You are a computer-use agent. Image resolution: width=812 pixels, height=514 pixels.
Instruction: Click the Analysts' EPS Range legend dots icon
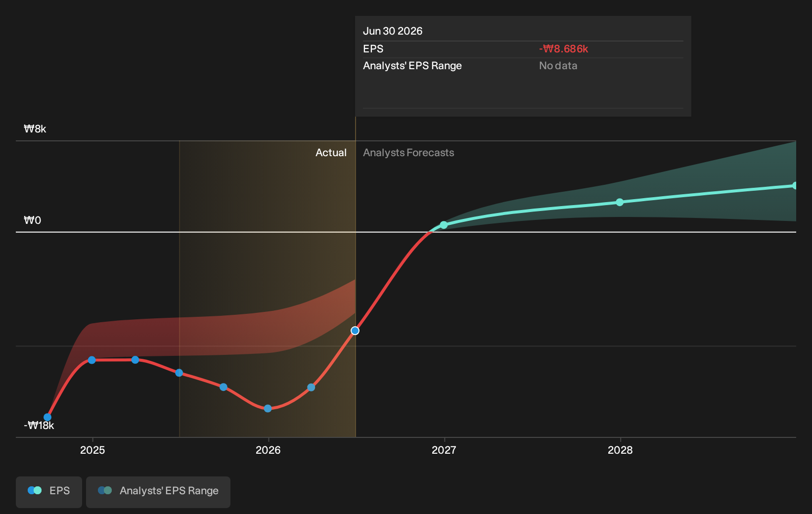point(105,490)
